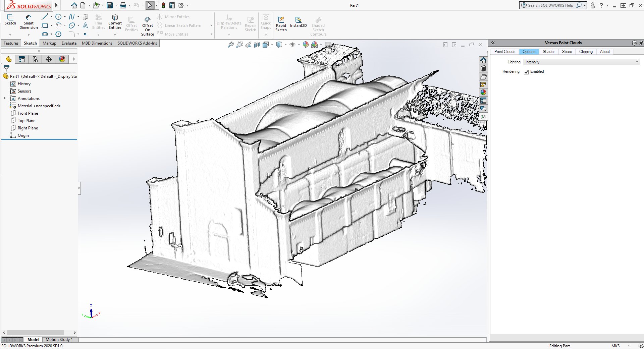This screenshot has height=349, width=644.
Task: Open the Instant2D tool
Action: pos(298,21)
